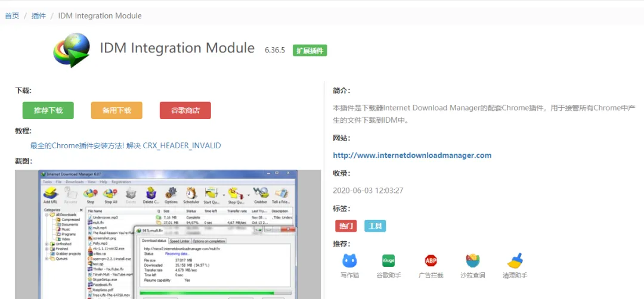The width and height of the screenshot is (644, 299).
Task: Open the 清理助手 broom extension icon
Action: (515, 260)
